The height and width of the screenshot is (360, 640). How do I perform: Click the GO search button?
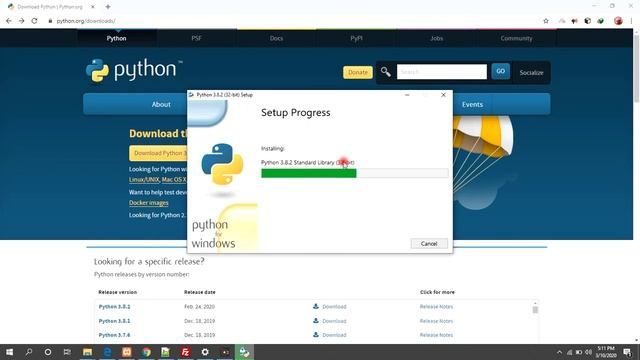pos(500,71)
